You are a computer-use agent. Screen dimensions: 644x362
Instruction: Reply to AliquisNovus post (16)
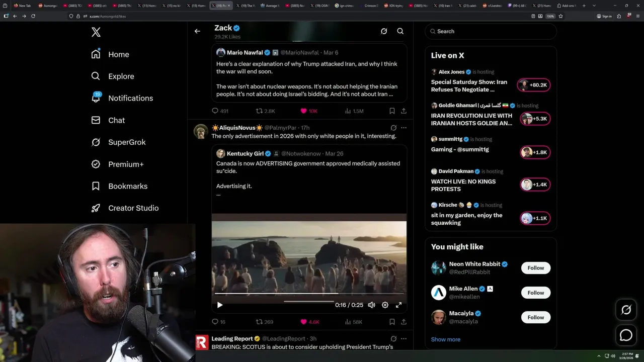[x=218, y=322]
